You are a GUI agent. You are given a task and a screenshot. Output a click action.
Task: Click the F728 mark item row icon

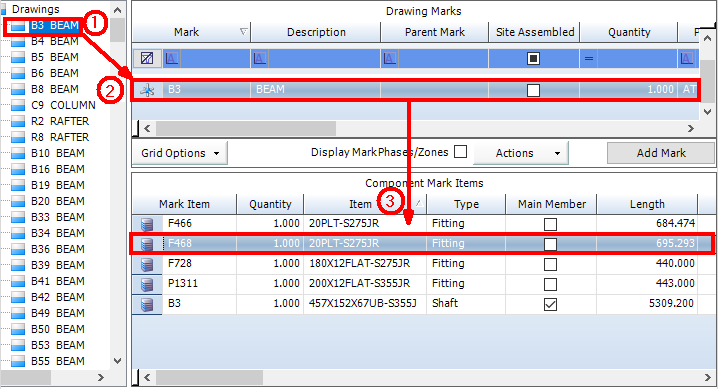(x=147, y=264)
